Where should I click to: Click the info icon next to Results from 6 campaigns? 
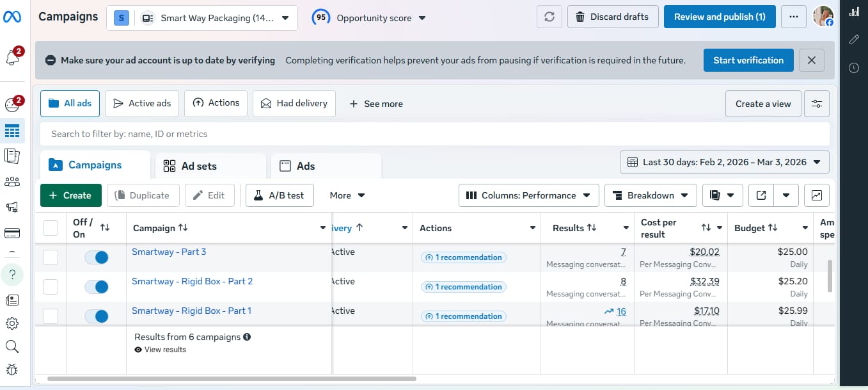click(247, 337)
